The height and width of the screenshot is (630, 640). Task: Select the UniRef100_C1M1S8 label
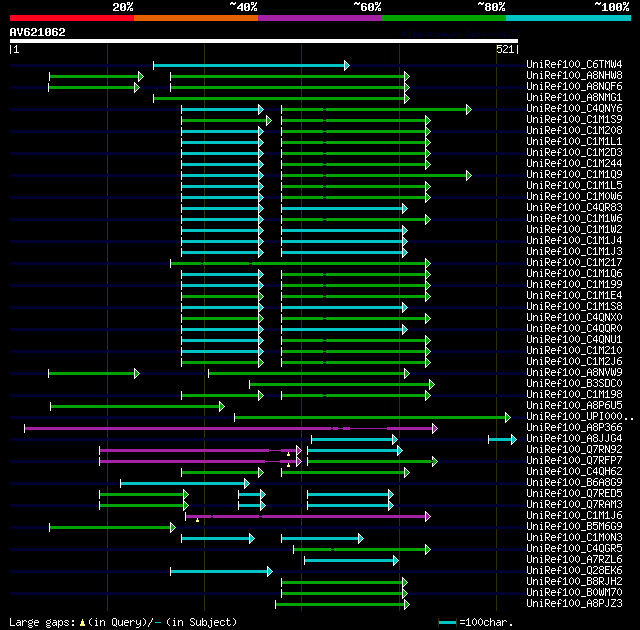point(574,307)
